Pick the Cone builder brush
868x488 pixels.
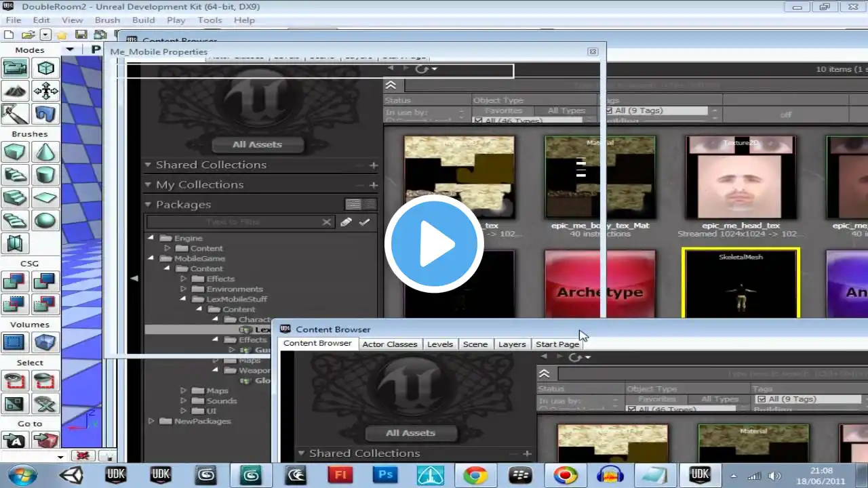coord(45,152)
